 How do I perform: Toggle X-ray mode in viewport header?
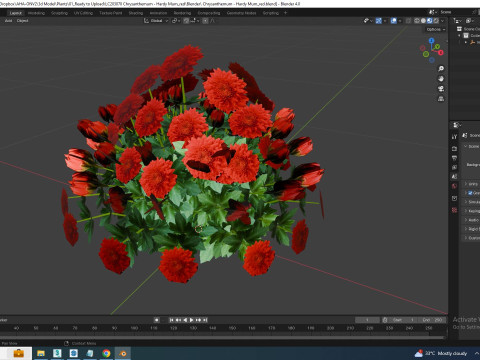pos(408,21)
